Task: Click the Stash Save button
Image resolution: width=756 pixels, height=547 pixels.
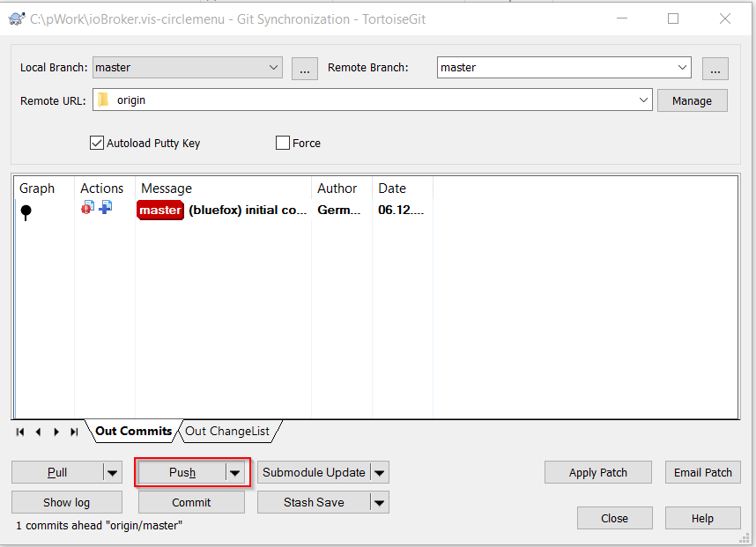Action: tap(314, 503)
